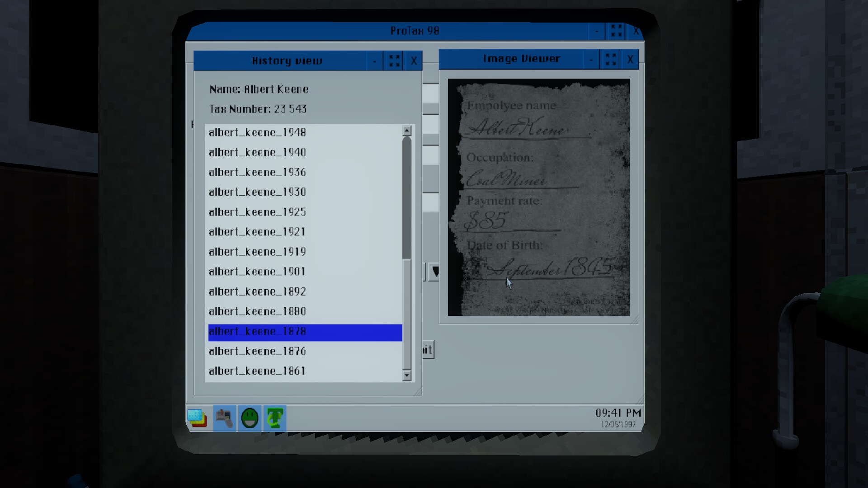Open the stacked cards app on the taskbar
This screenshot has height=488, width=868.
pyautogui.click(x=196, y=418)
